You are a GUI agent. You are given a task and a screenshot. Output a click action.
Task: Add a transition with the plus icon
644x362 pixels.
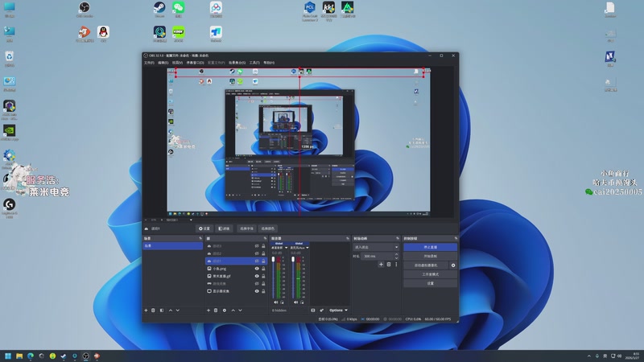pyautogui.click(x=380, y=264)
